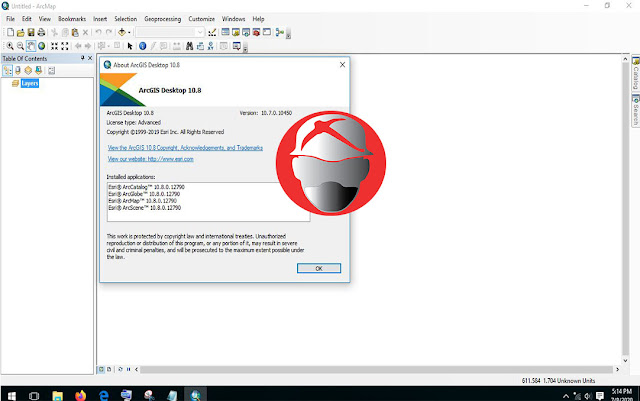The height and width of the screenshot is (401, 640).
Task: Expand the Search side tab
Action: 636,110
